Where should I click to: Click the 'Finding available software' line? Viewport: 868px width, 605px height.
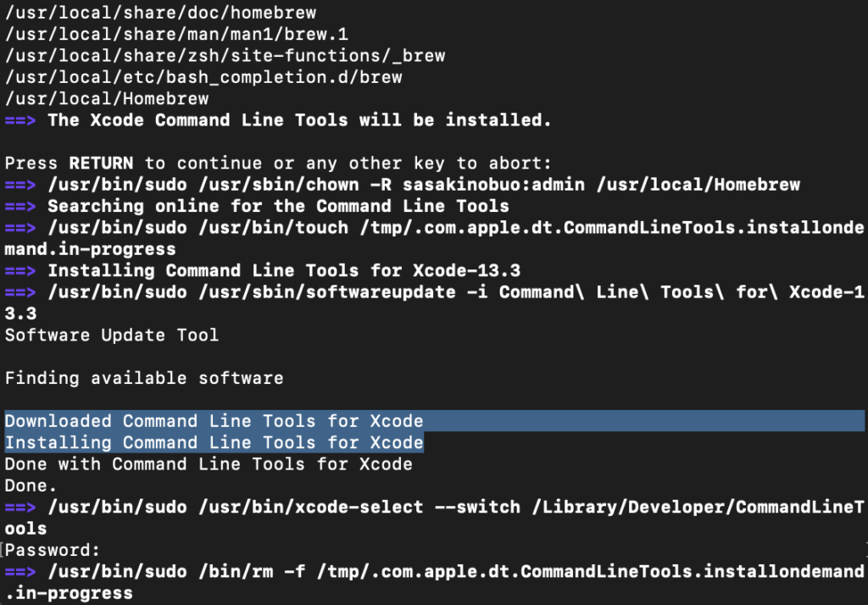[x=144, y=378]
